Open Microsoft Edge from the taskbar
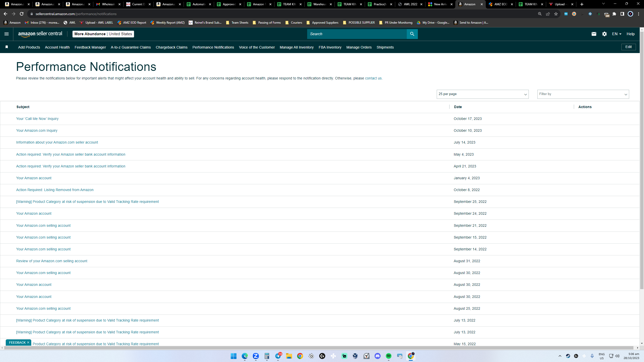 (x=245, y=356)
